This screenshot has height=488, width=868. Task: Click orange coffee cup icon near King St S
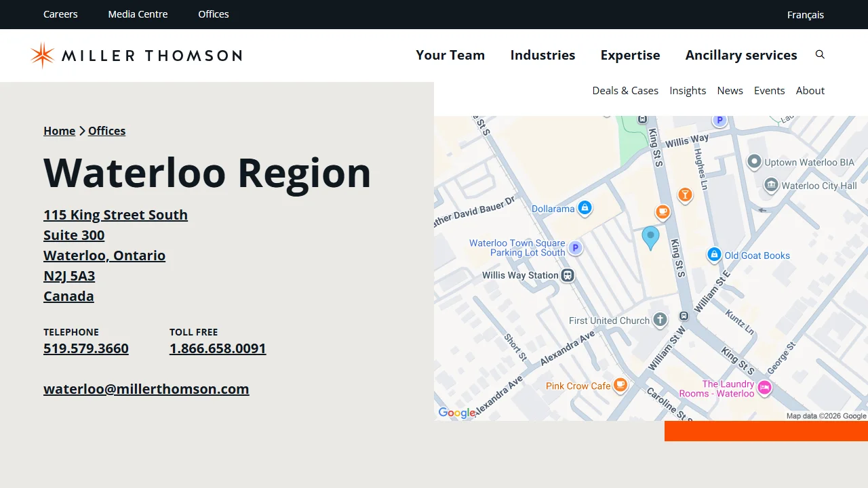[x=663, y=212]
